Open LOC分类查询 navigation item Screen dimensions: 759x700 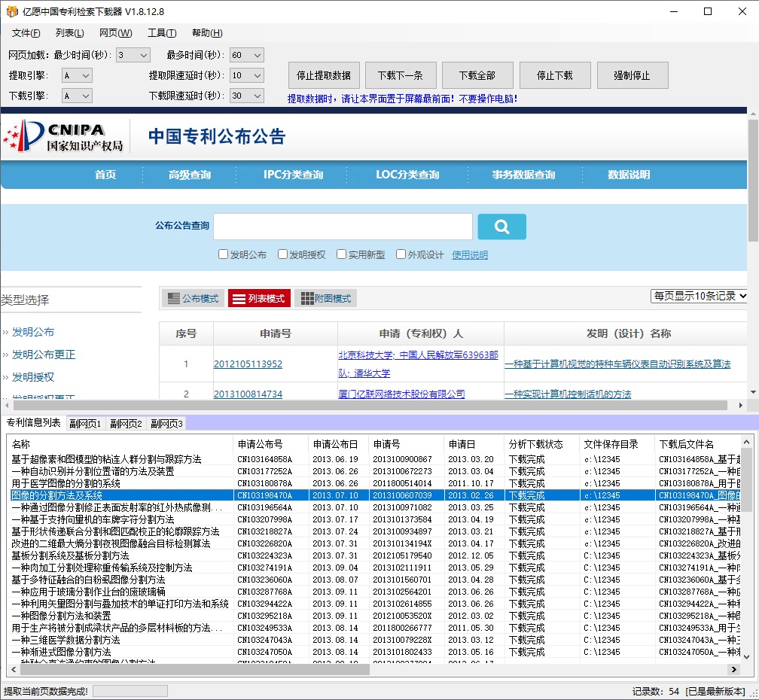[407, 175]
